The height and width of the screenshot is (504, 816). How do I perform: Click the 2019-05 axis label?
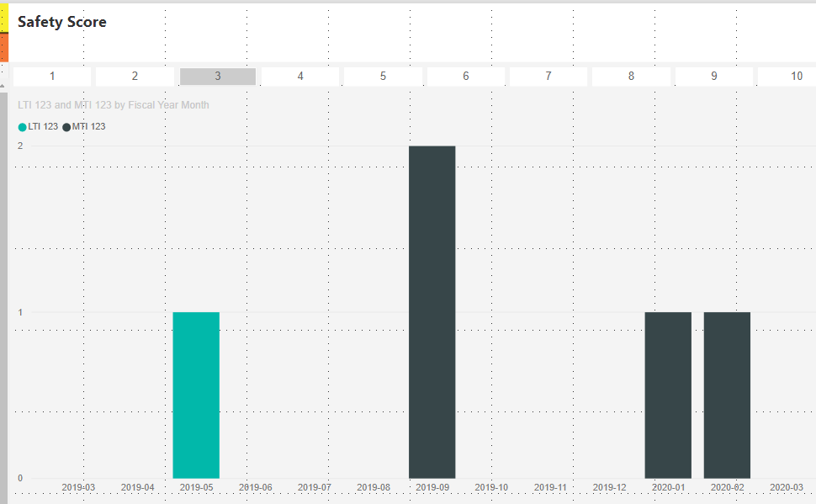[x=196, y=487]
